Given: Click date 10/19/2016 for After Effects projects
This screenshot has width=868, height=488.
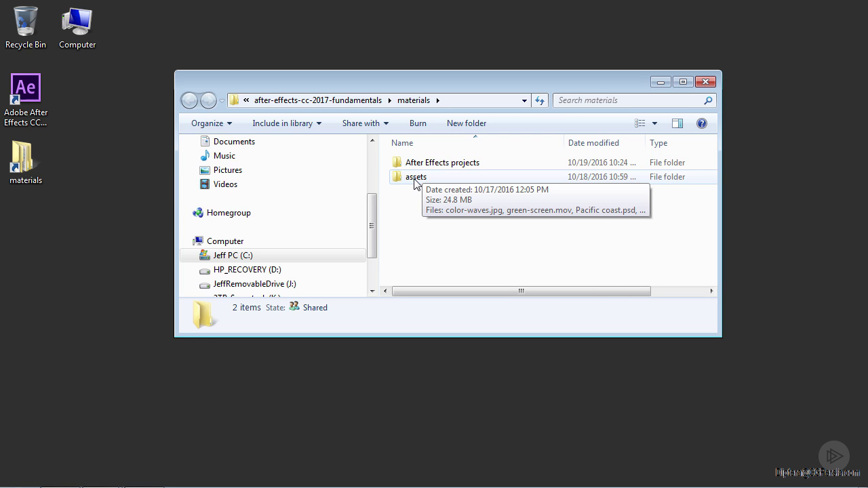Looking at the screenshot, I should tap(602, 163).
